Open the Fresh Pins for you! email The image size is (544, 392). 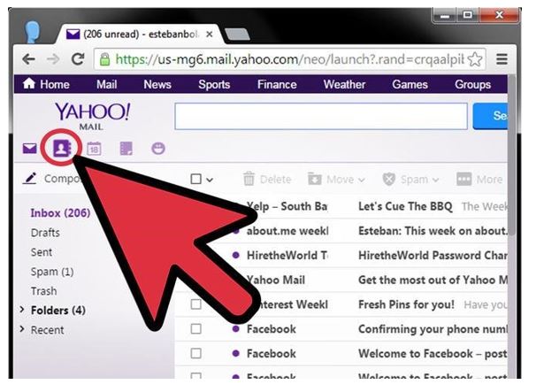tap(406, 304)
